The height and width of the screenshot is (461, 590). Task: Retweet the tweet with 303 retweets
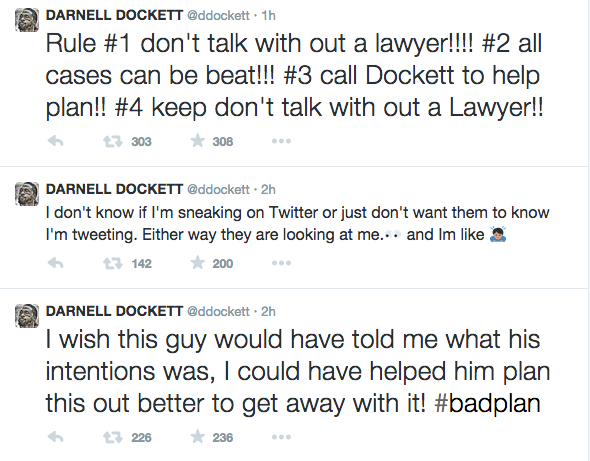[113, 141]
